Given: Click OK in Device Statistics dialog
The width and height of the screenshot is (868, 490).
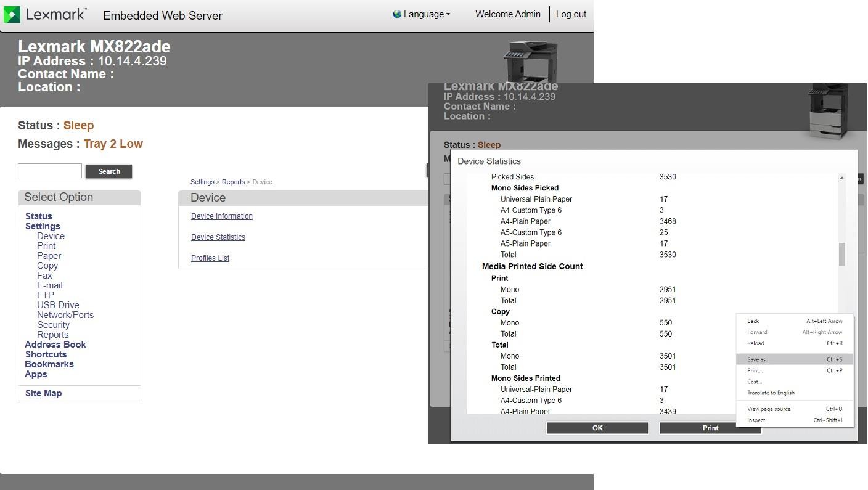Looking at the screenshot, I should pos(597,428).
